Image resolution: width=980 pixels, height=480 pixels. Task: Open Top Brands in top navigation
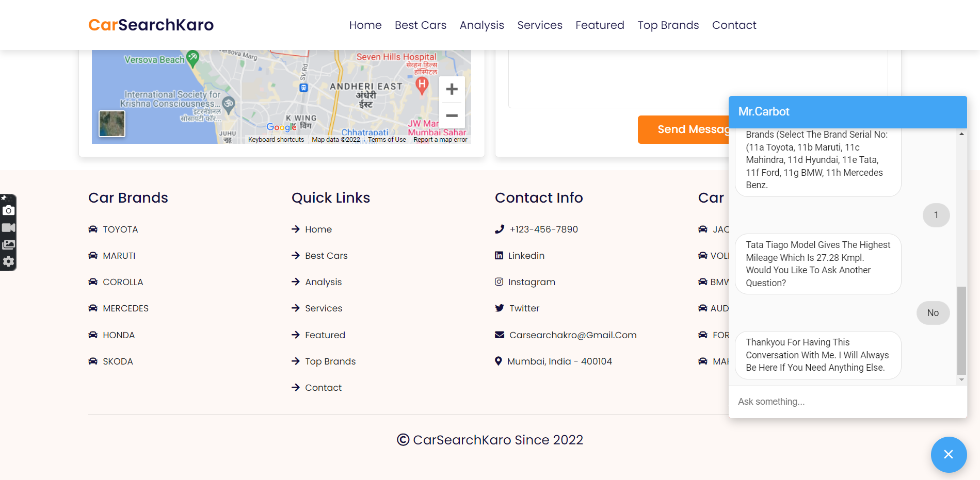click(668, 25)
